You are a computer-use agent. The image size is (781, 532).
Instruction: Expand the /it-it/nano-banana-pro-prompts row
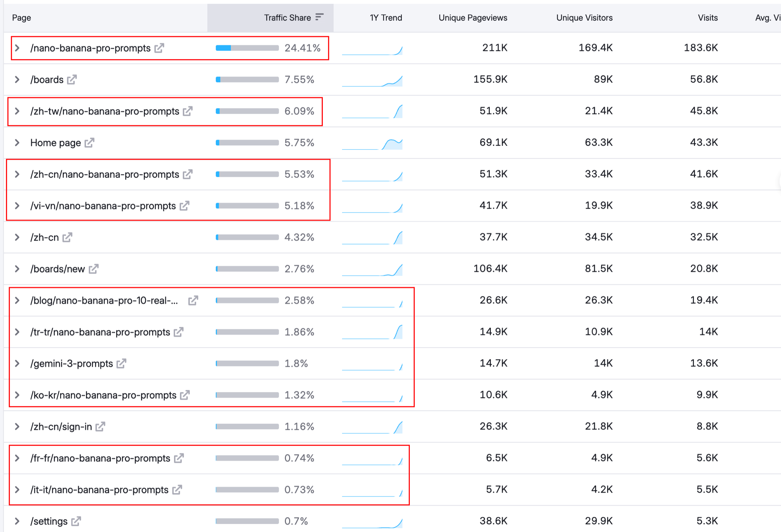pos(17,490)
